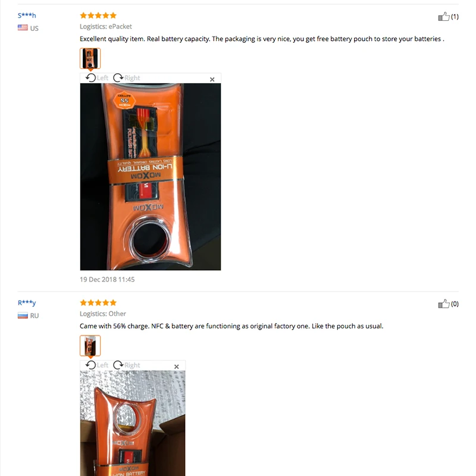Click the 'Logistics: ePacket' label
The width and height of the screenshot is (476, 476).
click(106, 26)
